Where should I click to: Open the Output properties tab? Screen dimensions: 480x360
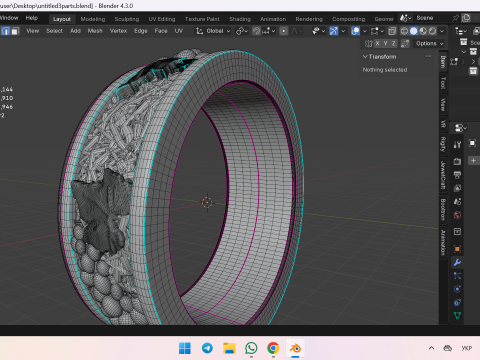click(x=457, y=175)
